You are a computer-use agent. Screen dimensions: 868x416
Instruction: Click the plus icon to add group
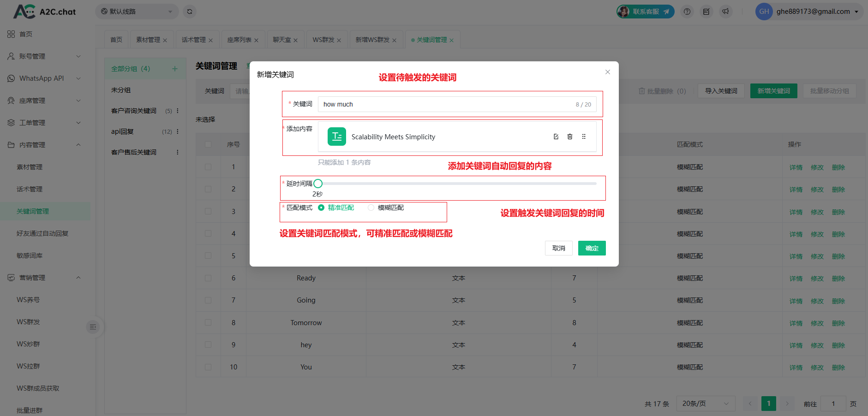[x=175, y=69]
